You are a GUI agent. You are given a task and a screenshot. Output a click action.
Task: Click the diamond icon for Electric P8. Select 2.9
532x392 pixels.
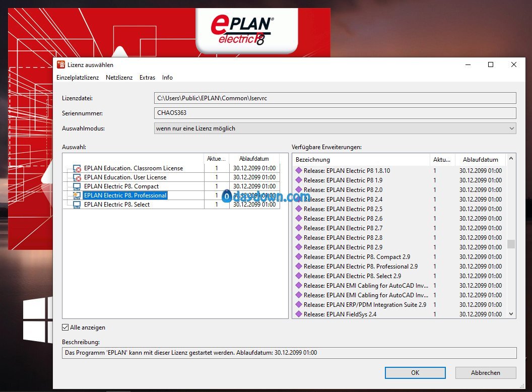(299, 276)
